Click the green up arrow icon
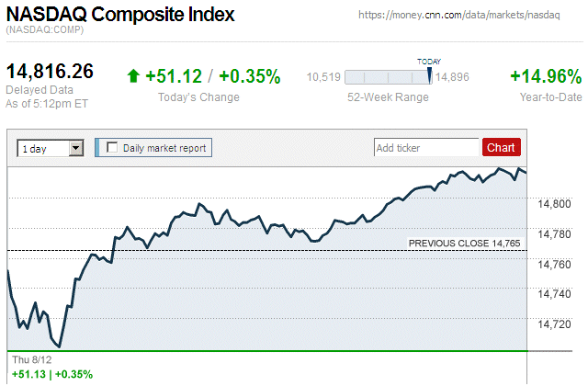Image resolution: width=588 pixels, height=386 pixels. tap(133, 77)
